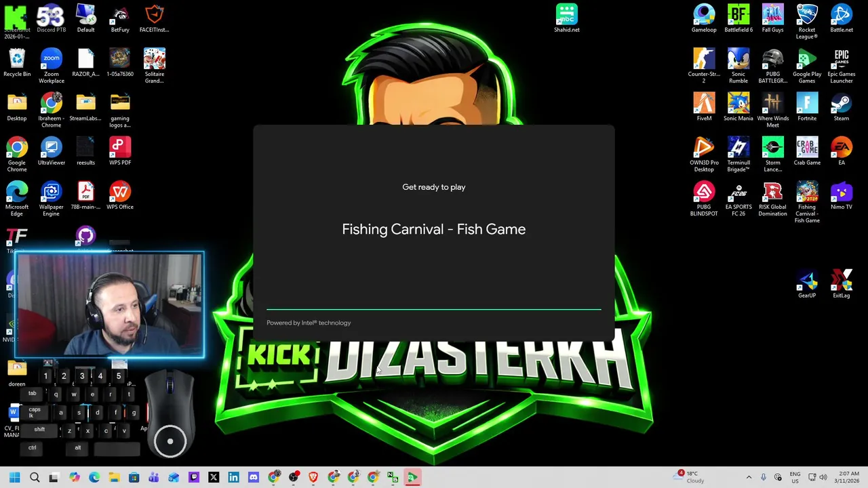Open the Steam desktop icon

click(x=841, y=107)
